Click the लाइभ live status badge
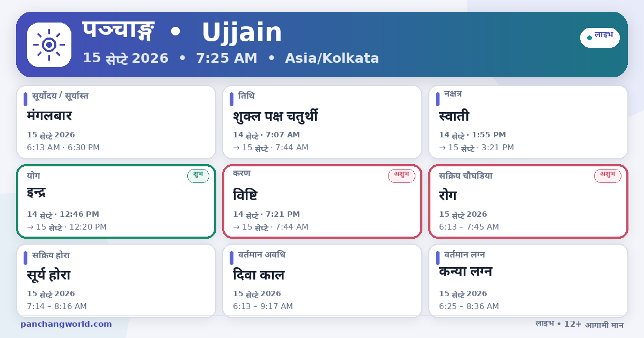644x338 pixels. coord(600,38)
